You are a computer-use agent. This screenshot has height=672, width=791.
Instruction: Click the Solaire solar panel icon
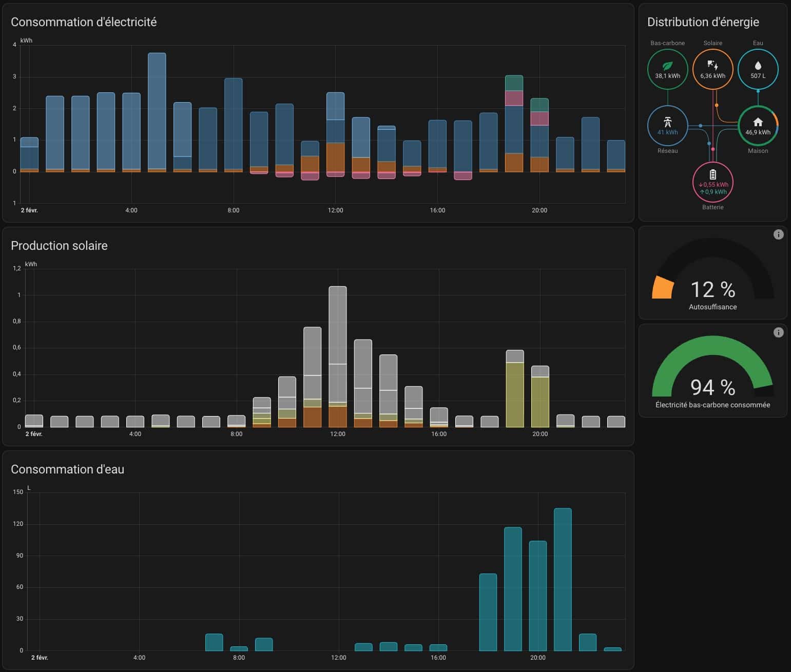click(712, 65)
